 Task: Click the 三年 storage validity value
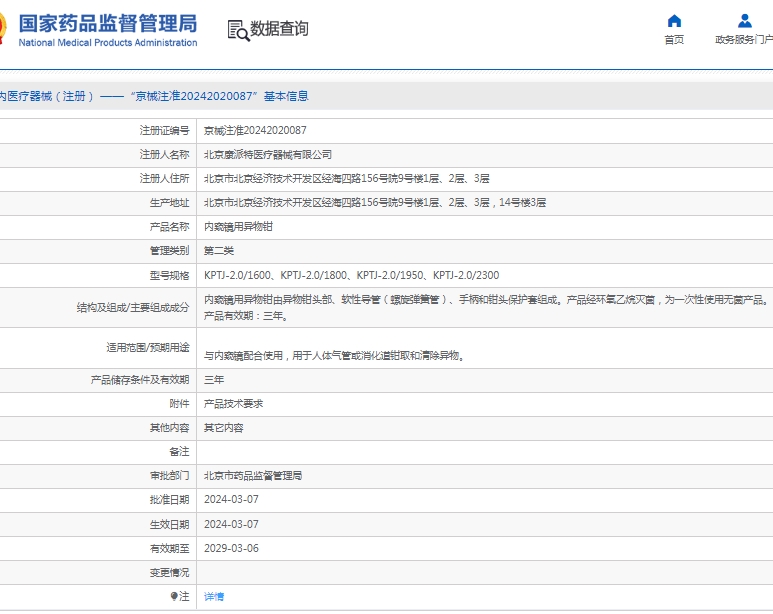[x=213, y=379]
